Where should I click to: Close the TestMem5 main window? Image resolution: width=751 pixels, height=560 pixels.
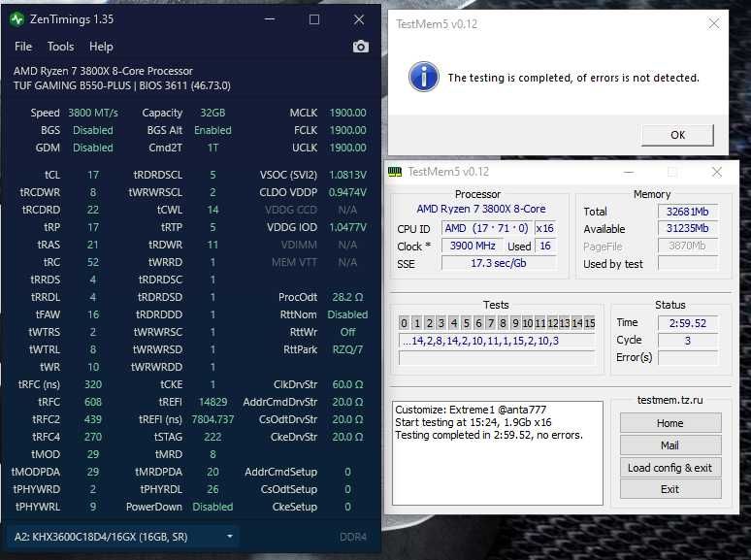coord(716,172)
